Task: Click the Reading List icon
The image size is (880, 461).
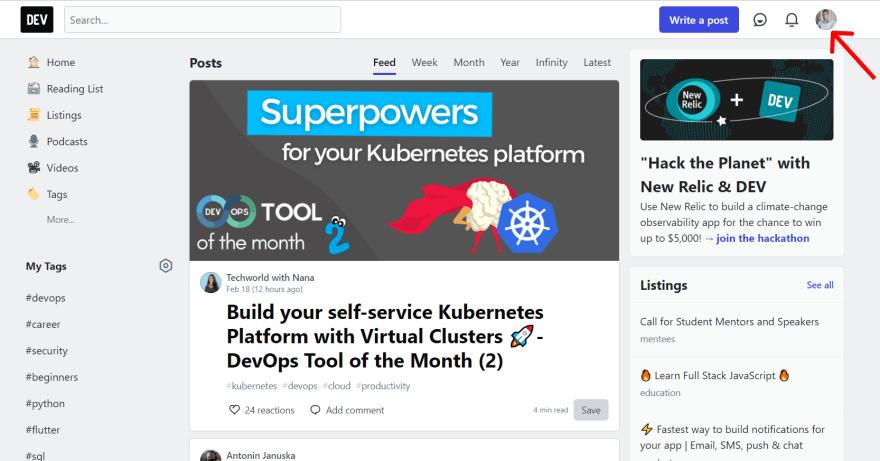Action: pyautogui.click(x=34, y=89)
